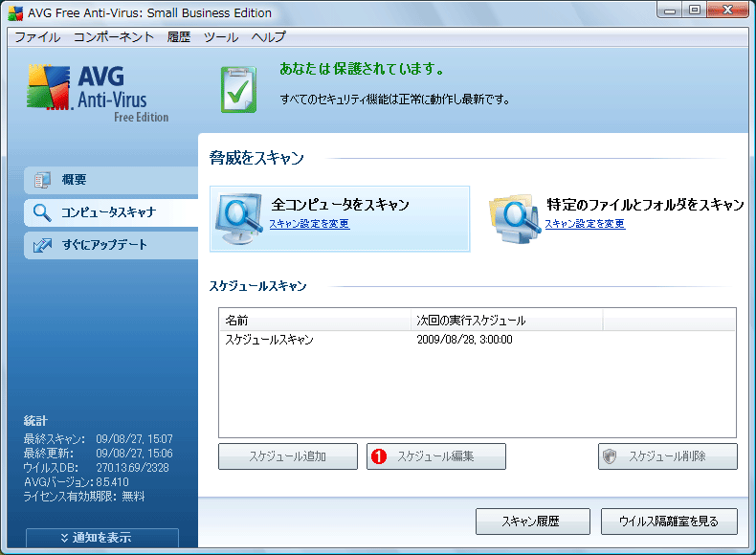Select すぐにアップデート in the sidebar
Screen dimensions: 756x555
pyautogui.click(x=111, y=245)
